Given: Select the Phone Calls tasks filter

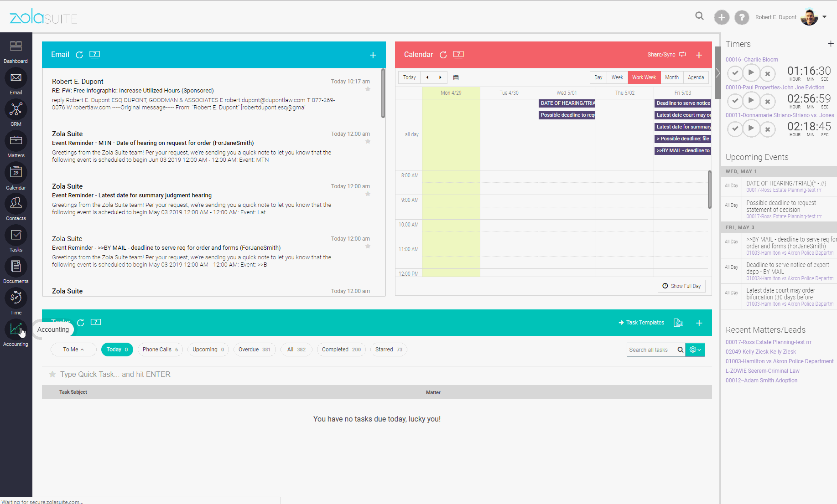Looking at the screenshot, I should point(160,350).
